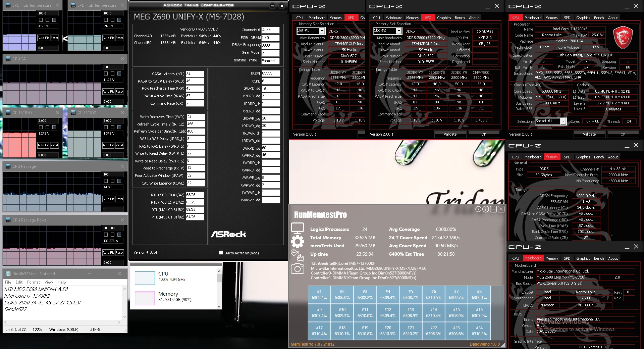
Task: Click the CAS# Latency (tCL) value field
Action: [x=195, y=74]
